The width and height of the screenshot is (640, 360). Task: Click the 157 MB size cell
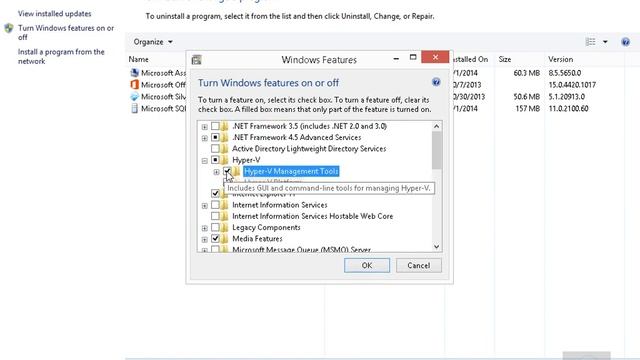point(527,109)
